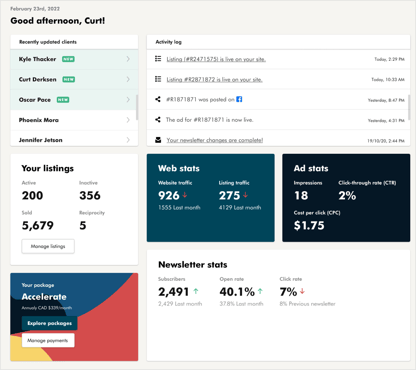Click the Recently updated clients header
This screenshot has height=370, width=416.
tap(48, 42)
